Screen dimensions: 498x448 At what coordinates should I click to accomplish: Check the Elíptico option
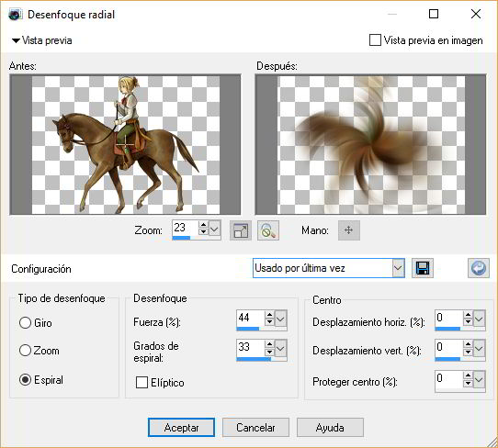pyautogui.click(x=141, y=382)
